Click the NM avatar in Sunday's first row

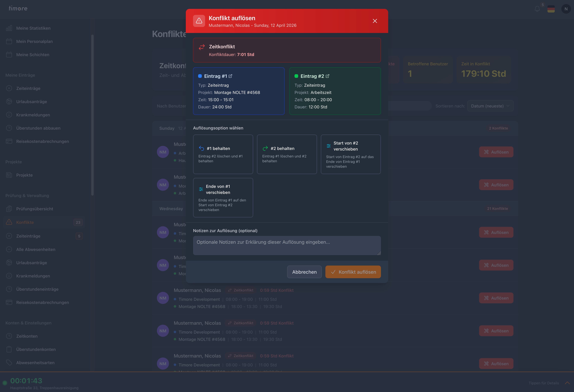click(x=163, y=152)
